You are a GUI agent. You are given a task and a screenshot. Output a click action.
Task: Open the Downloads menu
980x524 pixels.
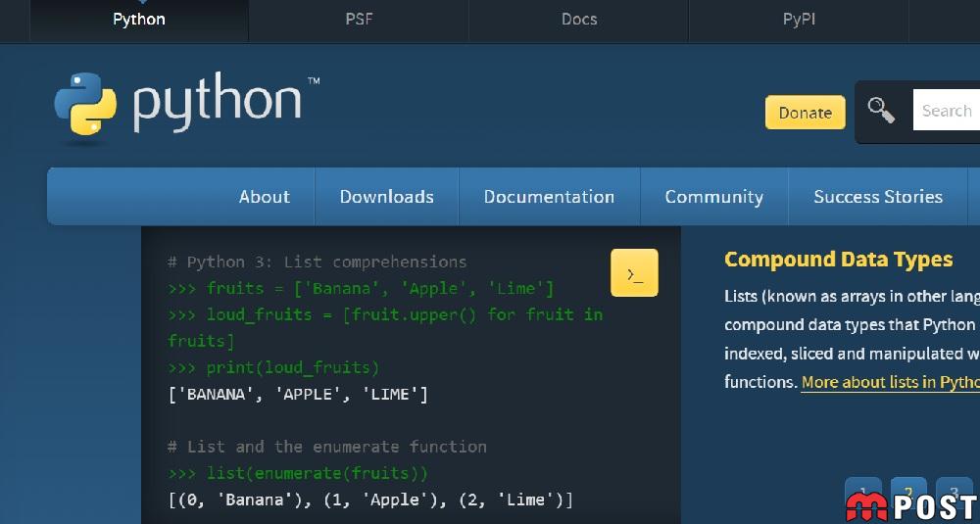pyautogui.click(x=387, y=197)
